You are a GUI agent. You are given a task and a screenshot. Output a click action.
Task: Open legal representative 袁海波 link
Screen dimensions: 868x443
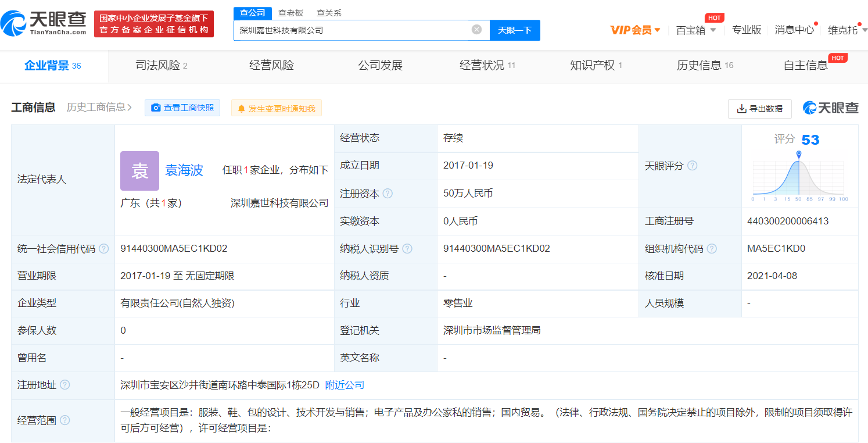pos(184,170)
